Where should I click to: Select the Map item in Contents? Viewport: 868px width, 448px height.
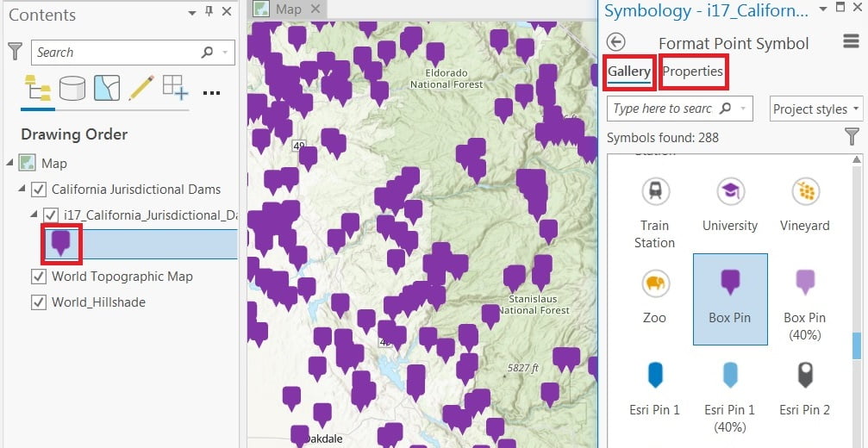(54, 163)
